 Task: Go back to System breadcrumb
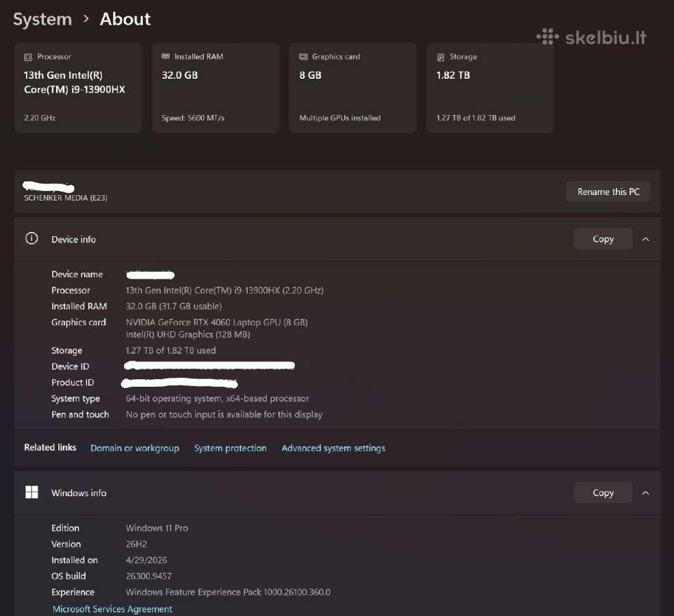(x=42, y=19)
